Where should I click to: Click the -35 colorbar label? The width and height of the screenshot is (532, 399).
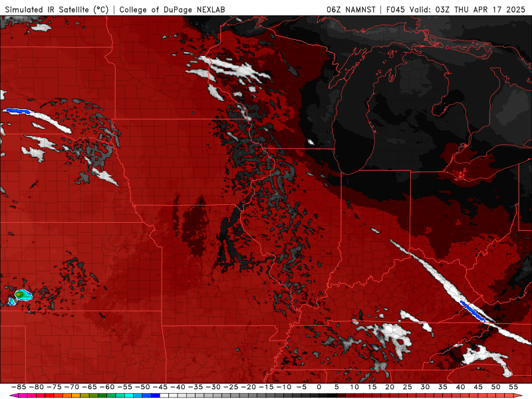pos(195,387)
